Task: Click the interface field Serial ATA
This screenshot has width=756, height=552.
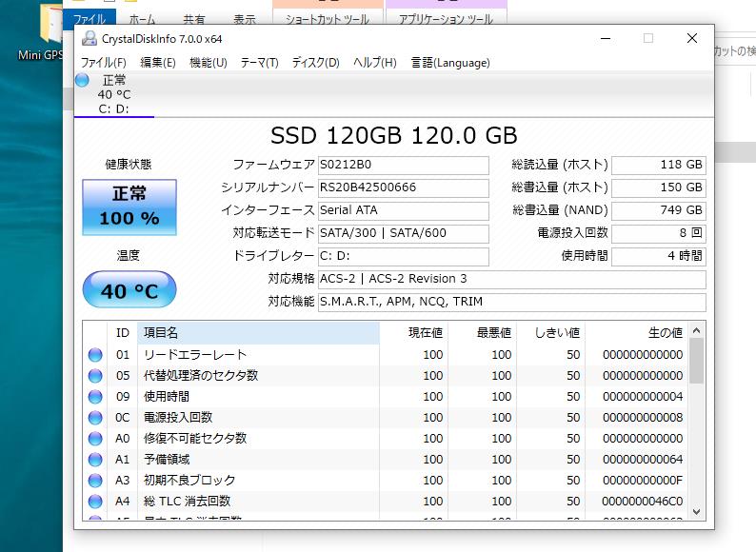Action: [x=404, y=210]
